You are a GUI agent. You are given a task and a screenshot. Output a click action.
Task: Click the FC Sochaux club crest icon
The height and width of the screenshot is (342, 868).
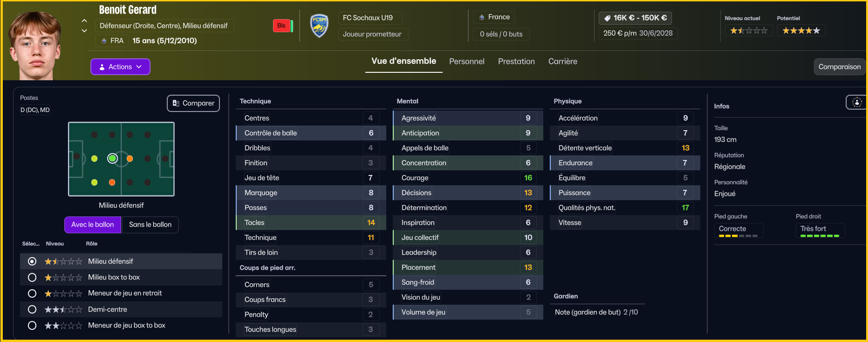point(319,26)
